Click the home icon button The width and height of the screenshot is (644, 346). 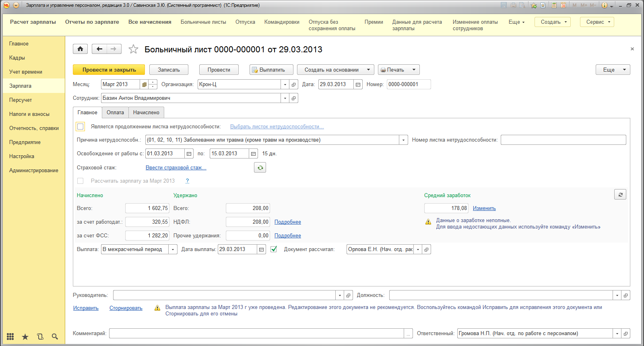coord(80,49)
